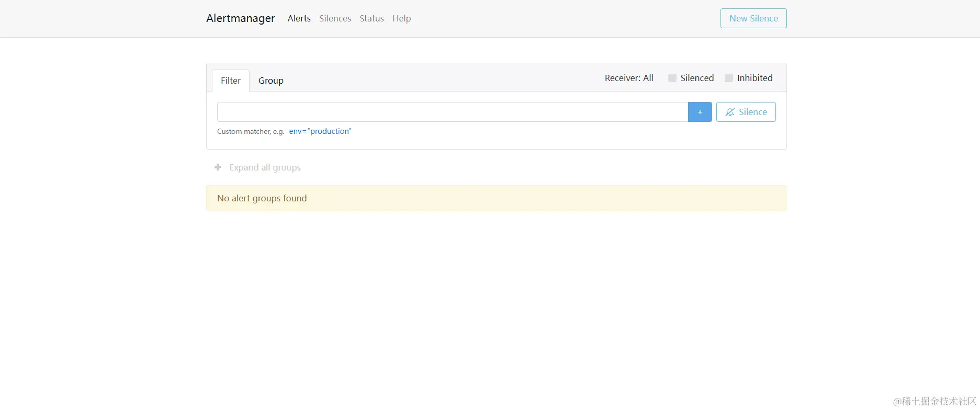
Task: Click the Silence button with bell icon
Action: [746, 112]
